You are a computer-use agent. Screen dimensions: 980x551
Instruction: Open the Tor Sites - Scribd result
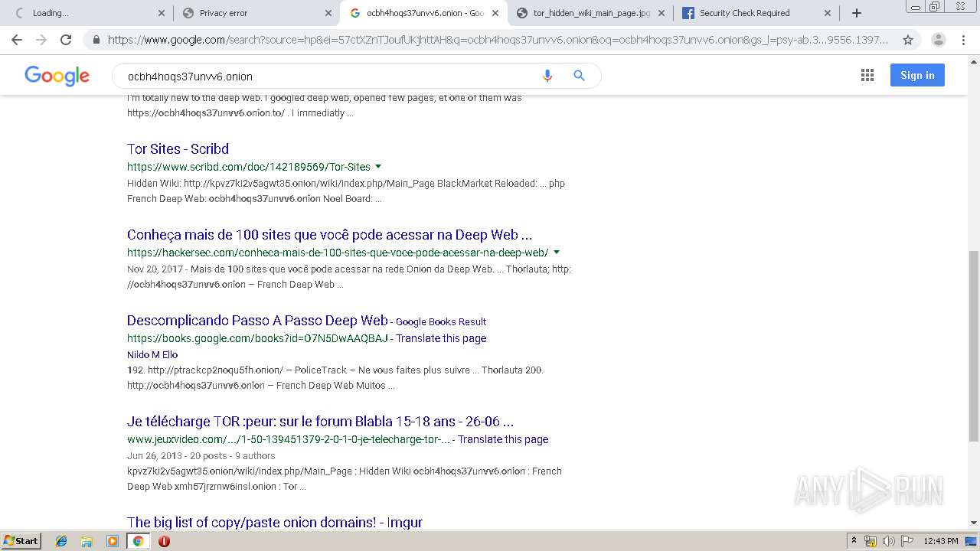click(178, 148)
